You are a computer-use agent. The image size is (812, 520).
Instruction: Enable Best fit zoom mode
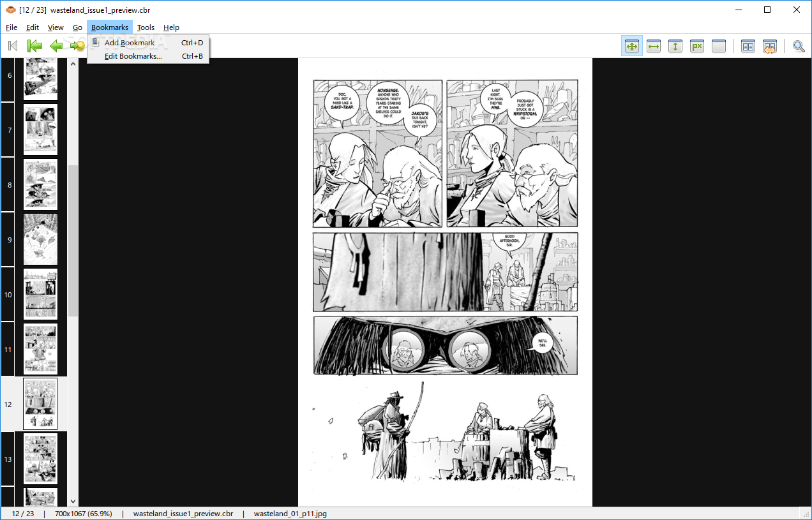[632, 46]
